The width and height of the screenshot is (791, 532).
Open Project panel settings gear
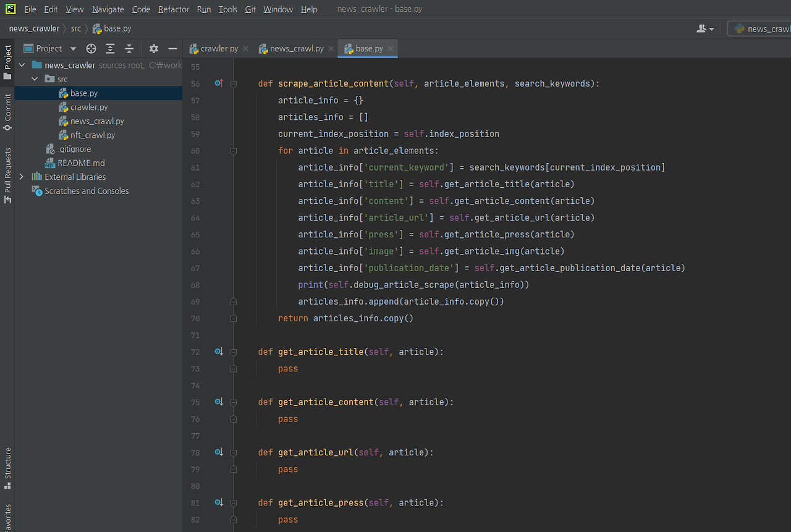point(154,49)
